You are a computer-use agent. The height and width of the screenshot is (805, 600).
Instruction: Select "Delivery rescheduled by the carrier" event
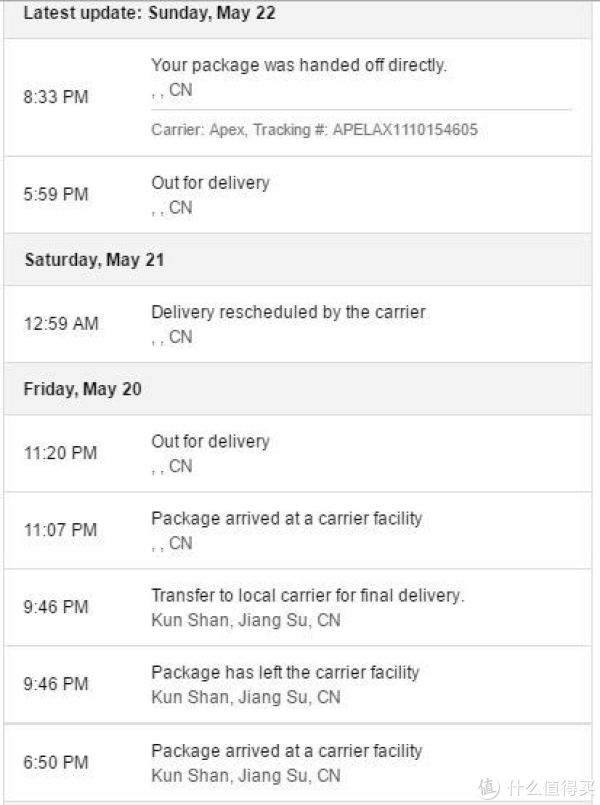288,312
